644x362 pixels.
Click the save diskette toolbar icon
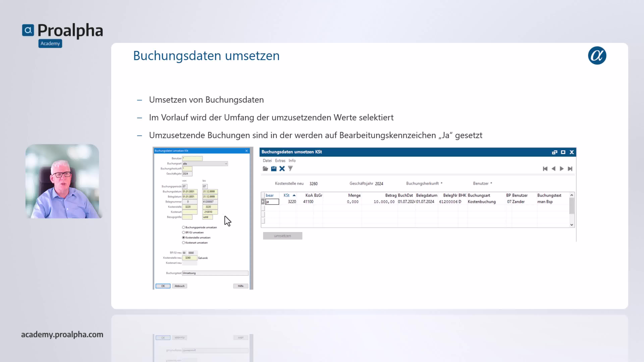(274, 169)
